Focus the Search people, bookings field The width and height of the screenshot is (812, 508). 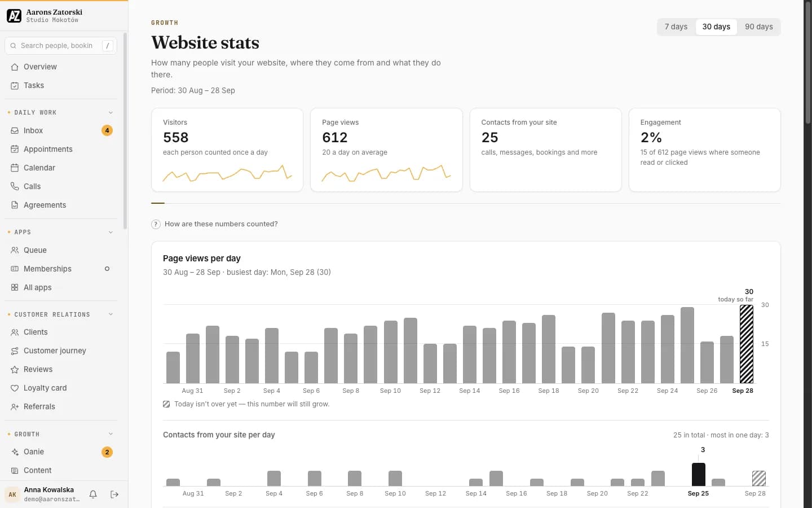click(x=61, y=46)
